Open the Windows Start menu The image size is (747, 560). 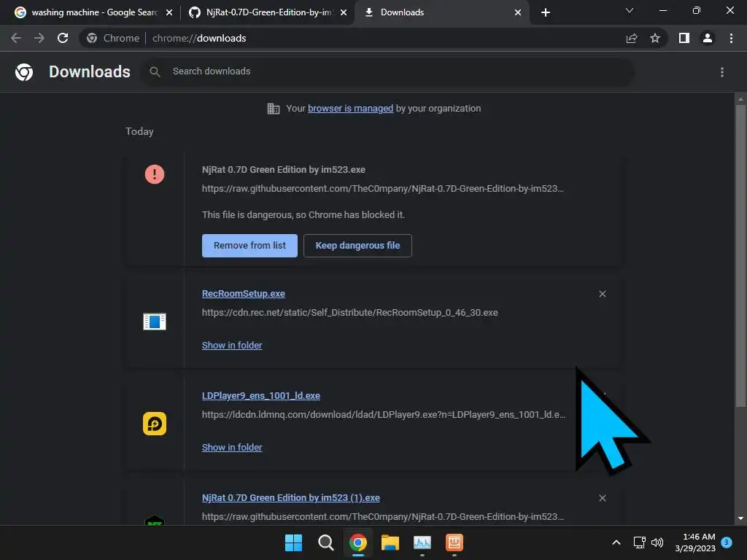tap(293, 542)
